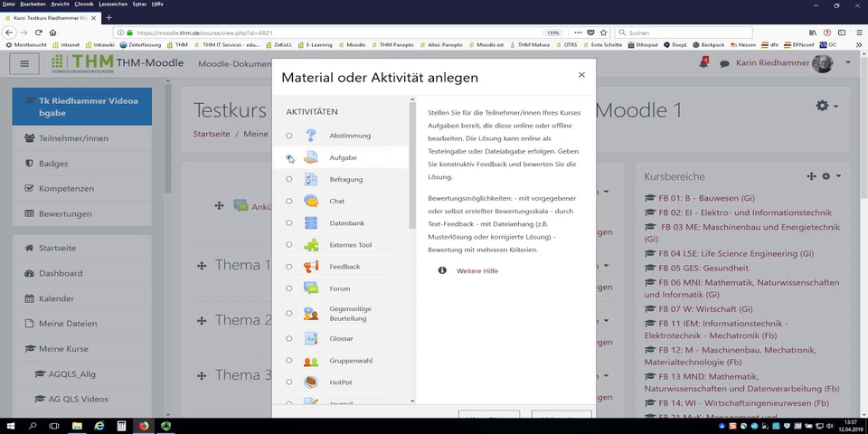
Task: Select the Feedback radio button
Action: 289,267
